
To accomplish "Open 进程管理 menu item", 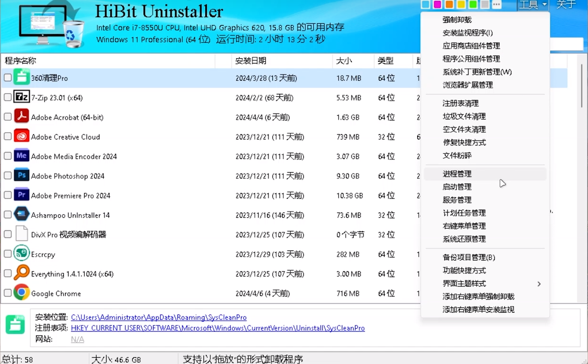I will click(x=485, y=174).
